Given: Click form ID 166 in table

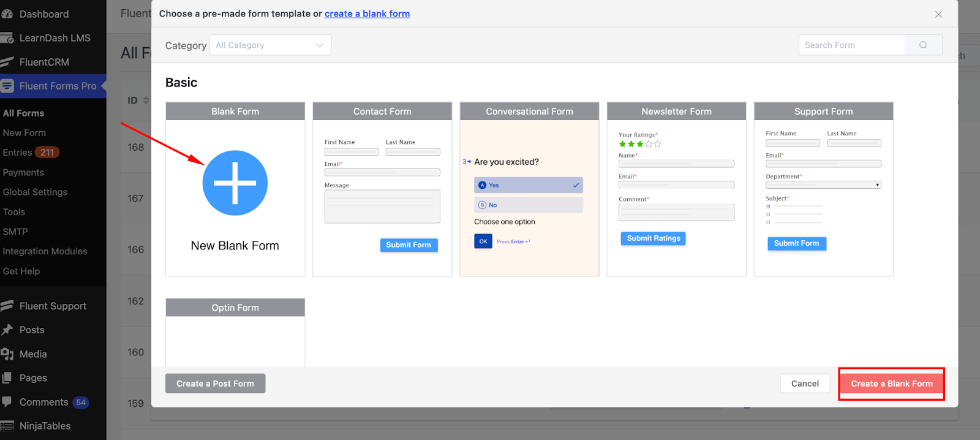Looking at the screenshot, I should pyautogui.click(x=135, y=250).
